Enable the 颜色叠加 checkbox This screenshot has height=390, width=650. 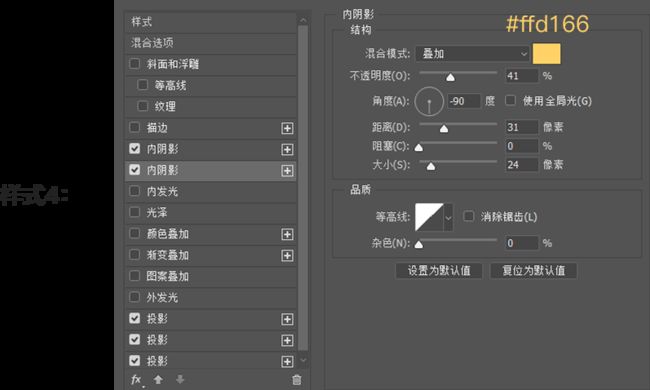pos(134,233)
